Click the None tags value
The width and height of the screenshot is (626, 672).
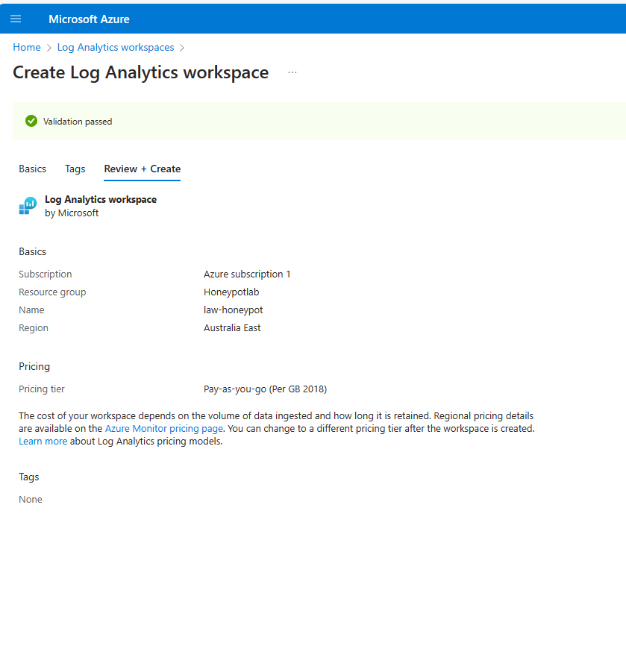click(x=31, y=499)
